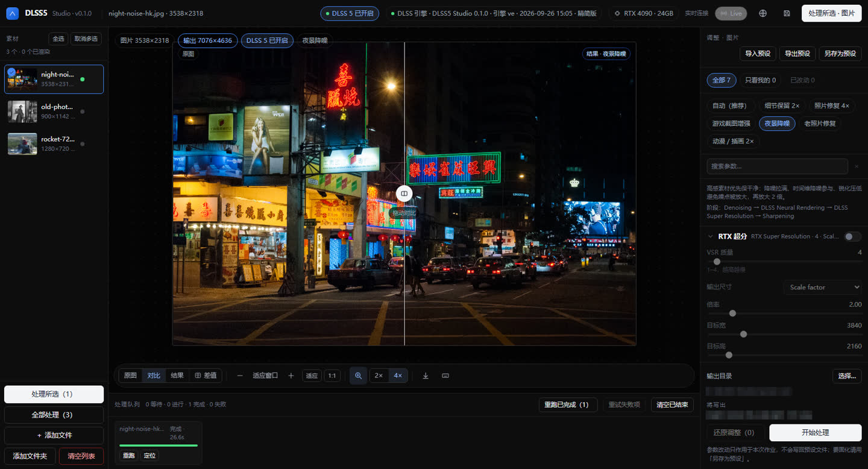Switch to 差值 view tab
The width and height of the screenshot is (868, 469).
pos(206,376)
